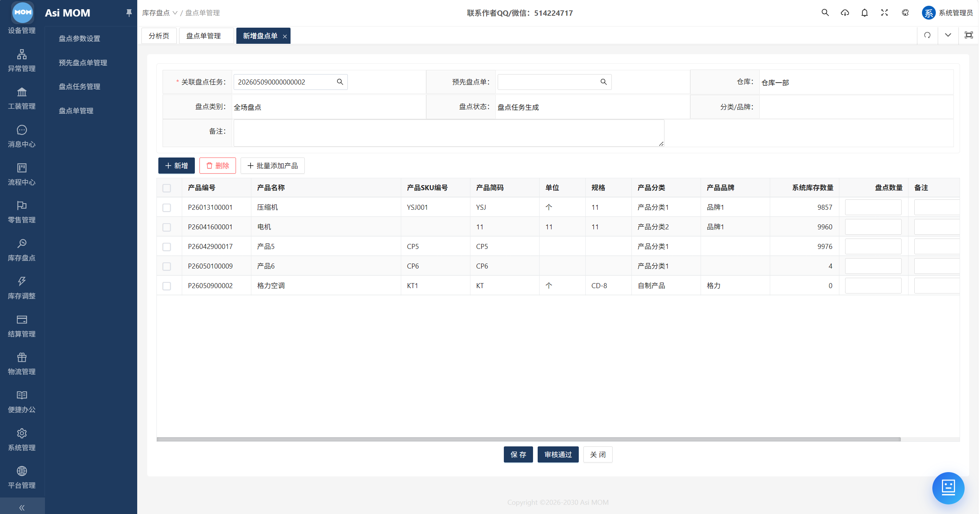Focus 盘点数量 input for 格力空调 row
Screen dimensions: 980x514
(873, 285)
